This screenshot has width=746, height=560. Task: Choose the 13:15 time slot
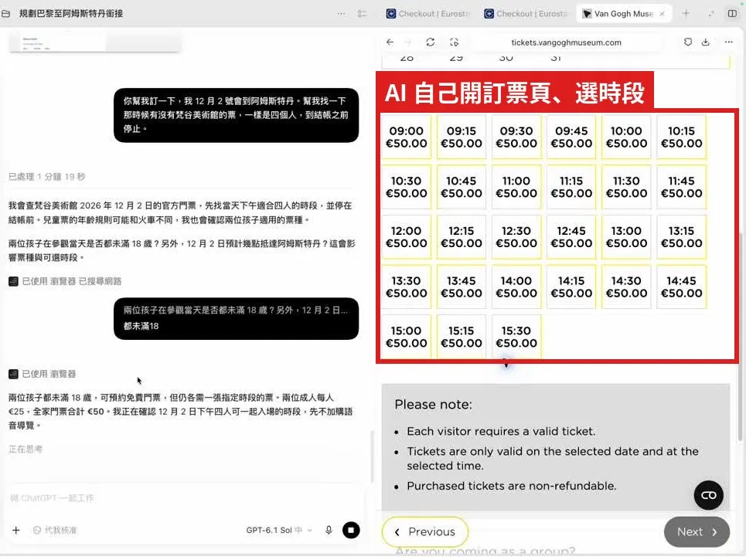click(x=681, y=236)
